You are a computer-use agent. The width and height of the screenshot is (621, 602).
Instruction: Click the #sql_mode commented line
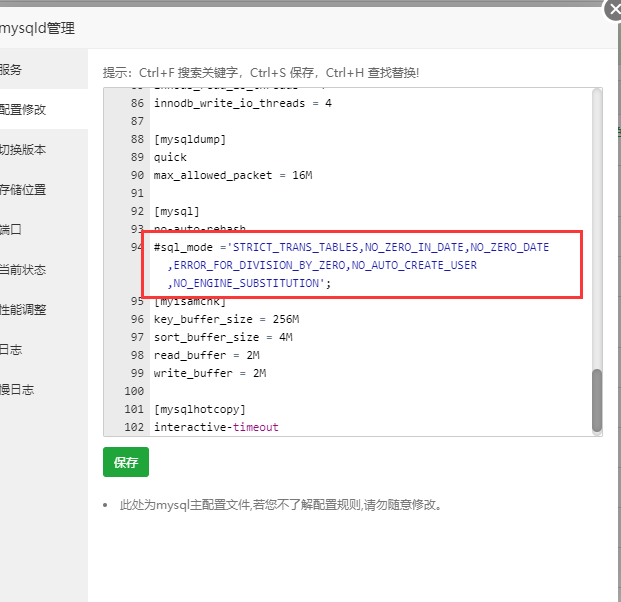351,247
